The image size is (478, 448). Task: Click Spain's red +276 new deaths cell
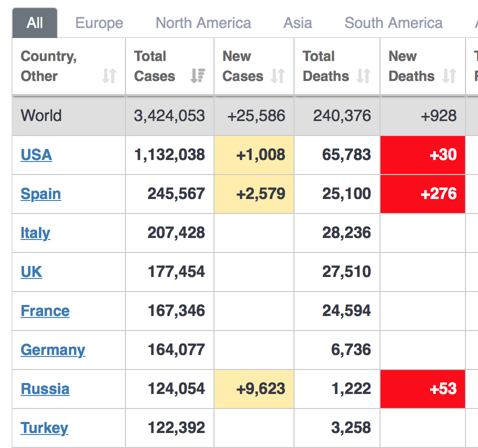[423, 194]
